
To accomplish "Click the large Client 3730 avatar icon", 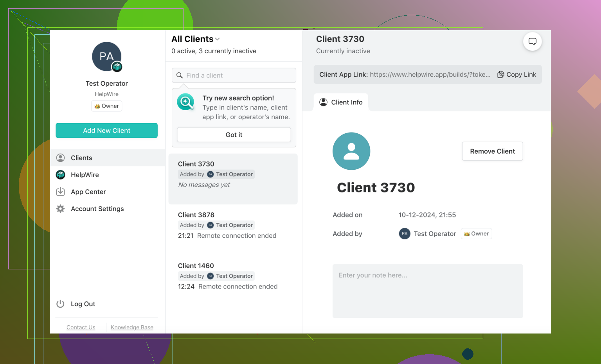I will [351, 151].
